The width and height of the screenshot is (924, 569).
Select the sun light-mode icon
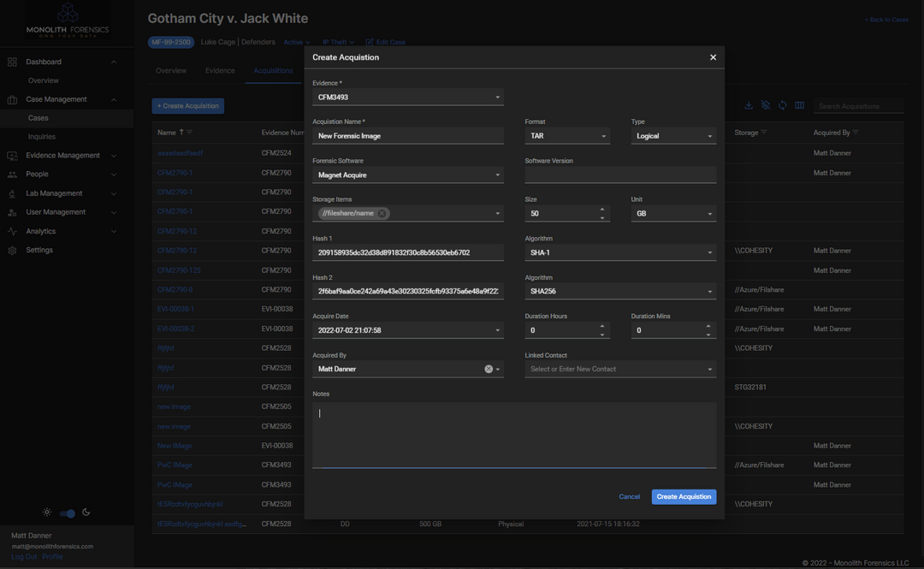click(x=46, y=512)
